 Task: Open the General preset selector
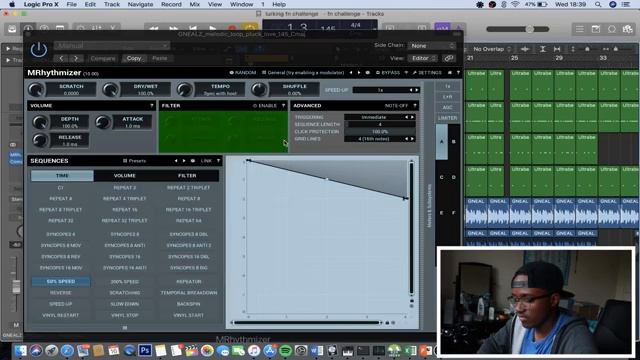tap(303, 73)
